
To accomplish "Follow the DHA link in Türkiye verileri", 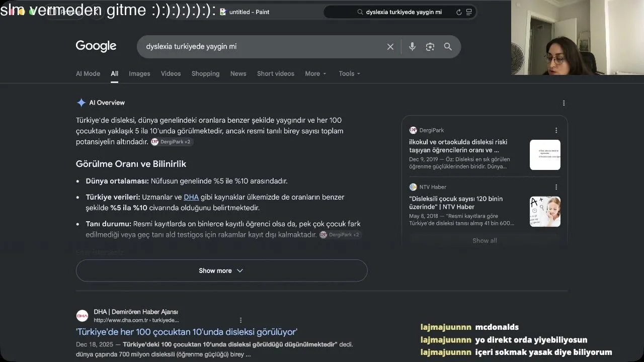I will click(191, 197).
